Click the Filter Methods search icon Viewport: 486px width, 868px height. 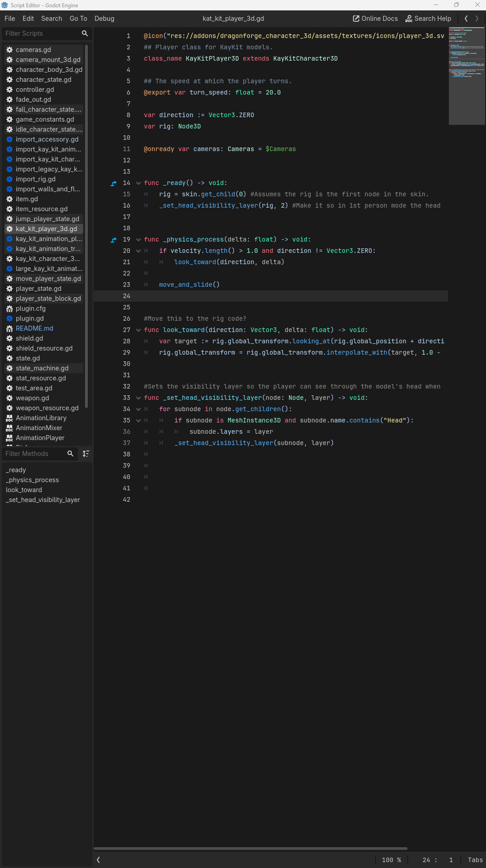(x=70, y=454)
